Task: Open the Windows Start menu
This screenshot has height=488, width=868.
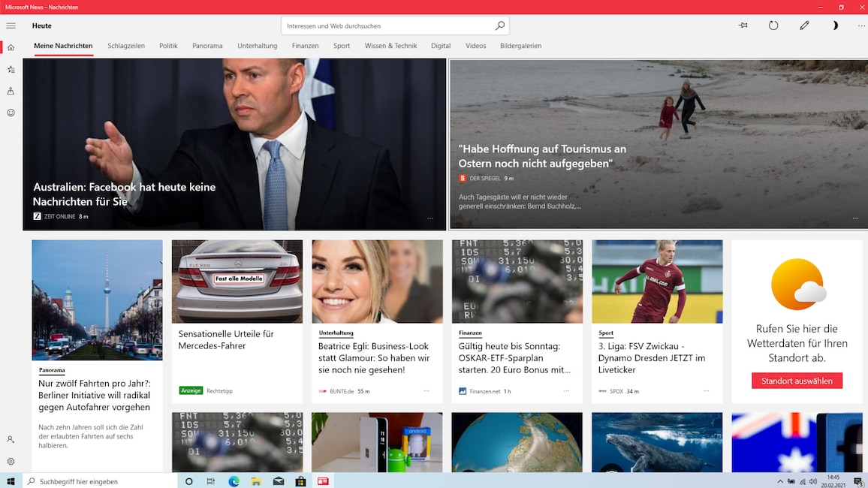Action: click(11, 481)
